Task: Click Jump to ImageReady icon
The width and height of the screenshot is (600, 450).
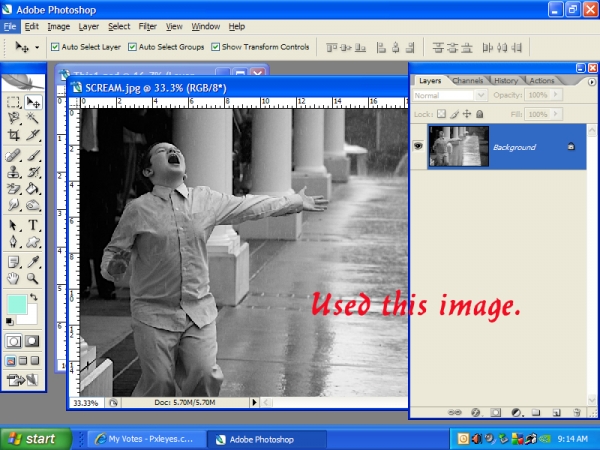Action: click(23, 380)
